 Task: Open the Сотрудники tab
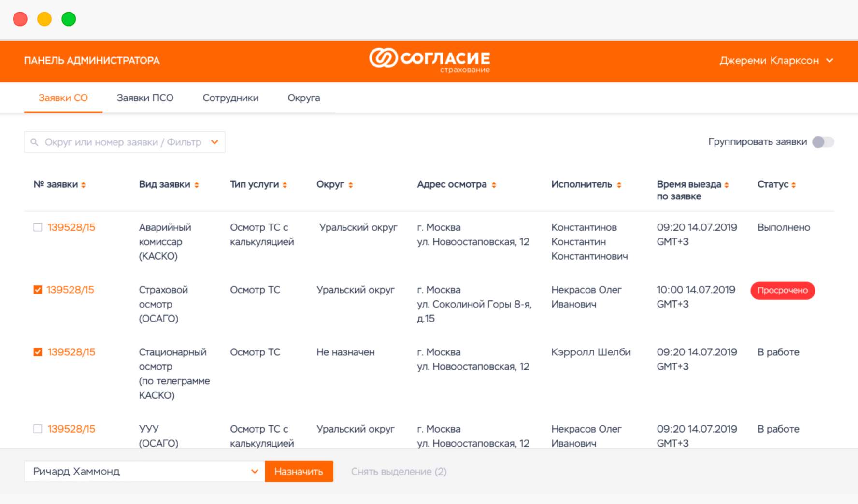[230, 98]
